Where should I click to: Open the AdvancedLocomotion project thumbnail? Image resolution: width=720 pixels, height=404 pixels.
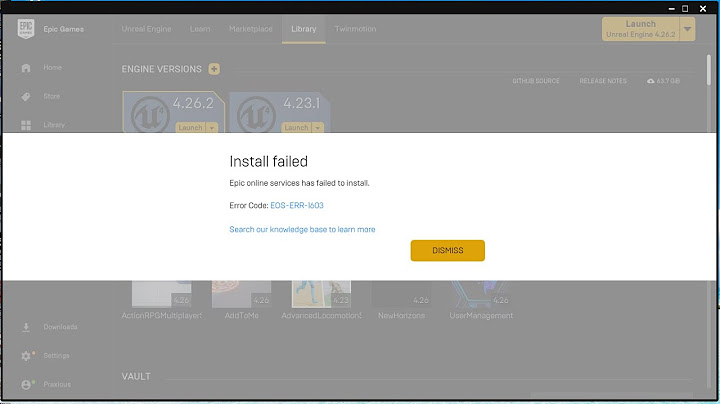click(321, 294)
